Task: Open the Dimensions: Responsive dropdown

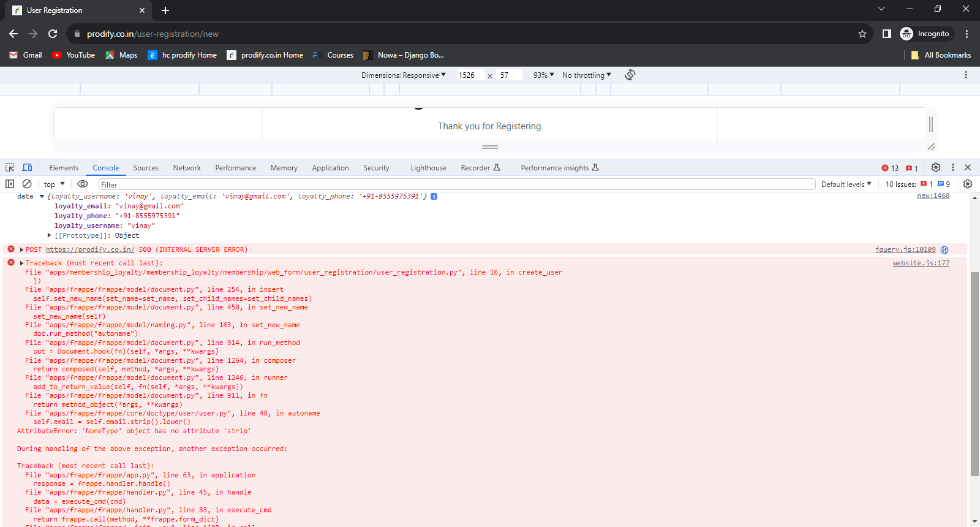Action: click(x=404, y=75)
